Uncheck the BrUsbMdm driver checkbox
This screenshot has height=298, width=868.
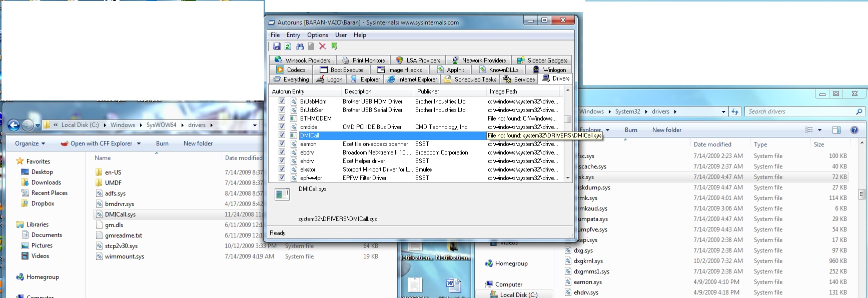pos(282,101)
